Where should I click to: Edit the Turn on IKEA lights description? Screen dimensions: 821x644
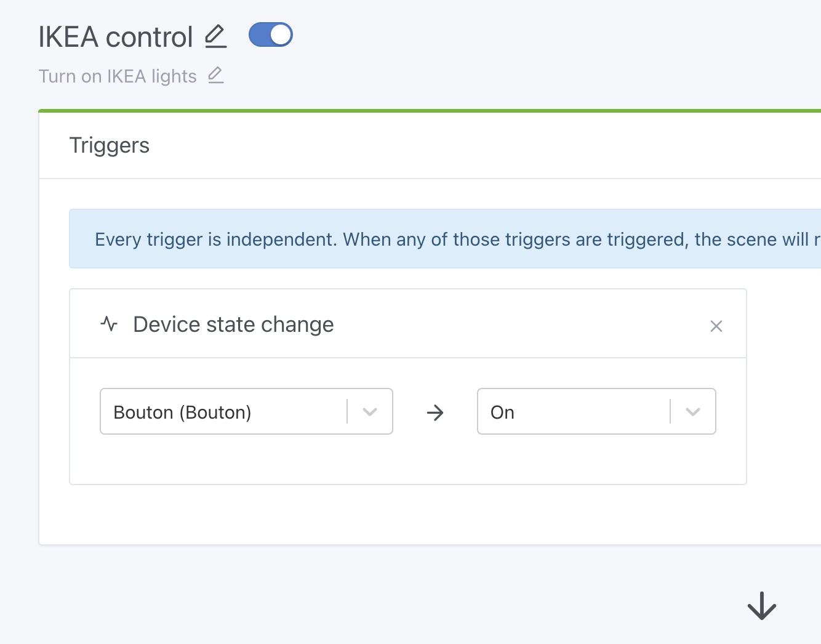point(215,76)
